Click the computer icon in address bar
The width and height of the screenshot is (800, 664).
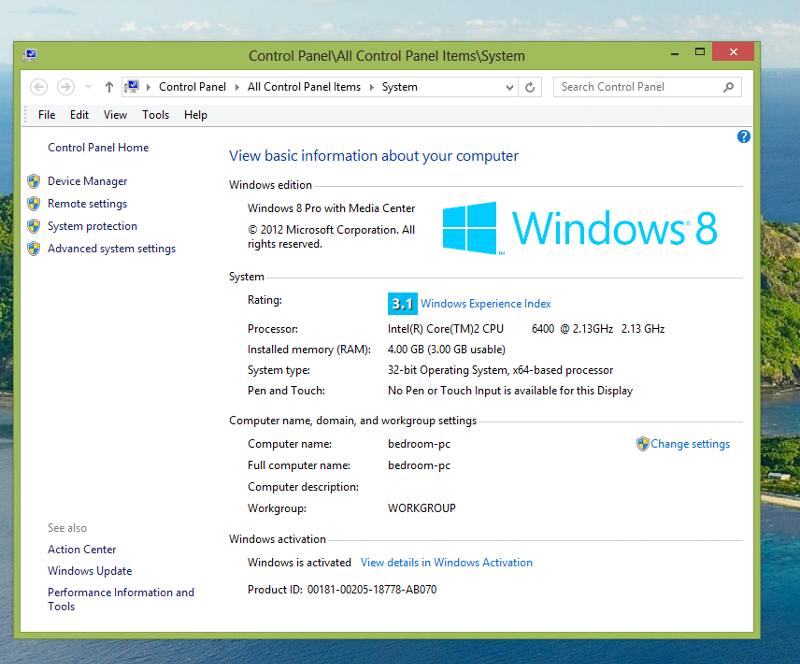[x=133, y=86]
